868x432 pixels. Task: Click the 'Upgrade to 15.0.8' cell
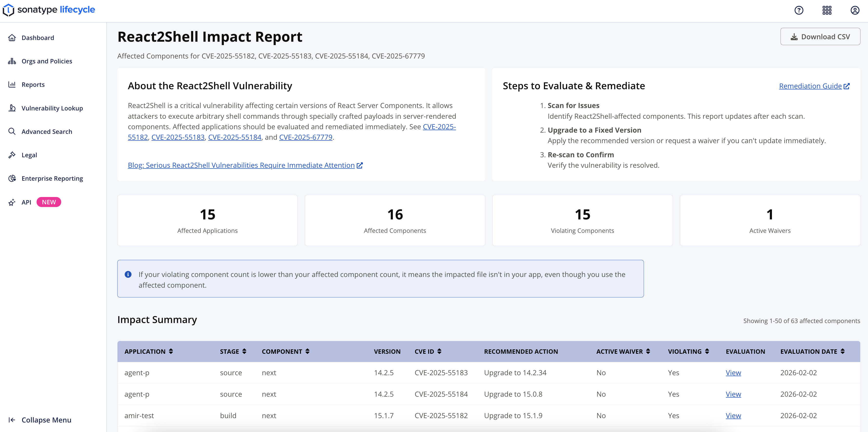pyautogui.click(x=513, y=394)
